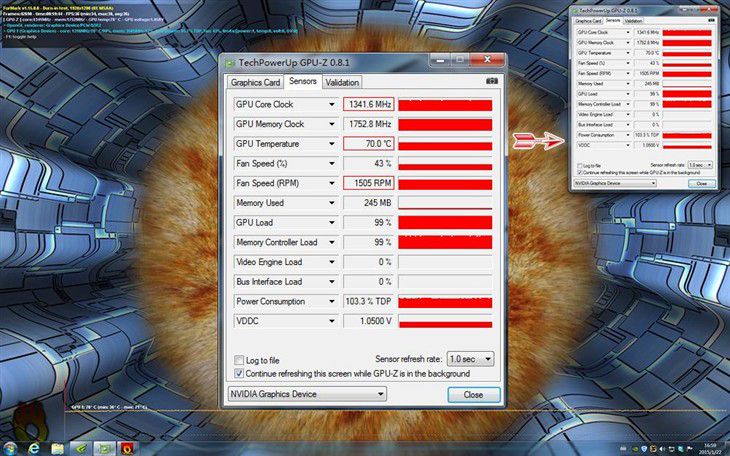
Task: Expand the Memory Used sensor dropdown
Action: [331, 203]
